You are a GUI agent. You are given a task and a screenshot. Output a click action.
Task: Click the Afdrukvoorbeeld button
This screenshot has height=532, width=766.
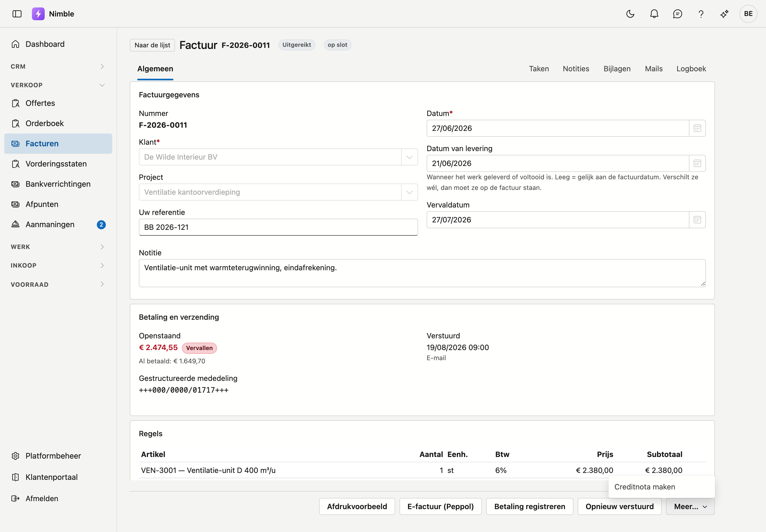[357, 506]
